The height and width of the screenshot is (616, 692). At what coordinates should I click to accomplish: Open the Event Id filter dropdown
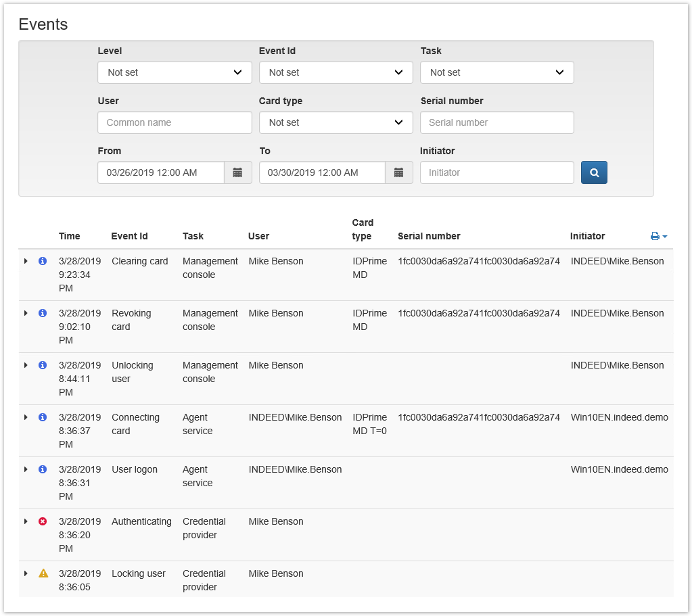coord(336,72)
